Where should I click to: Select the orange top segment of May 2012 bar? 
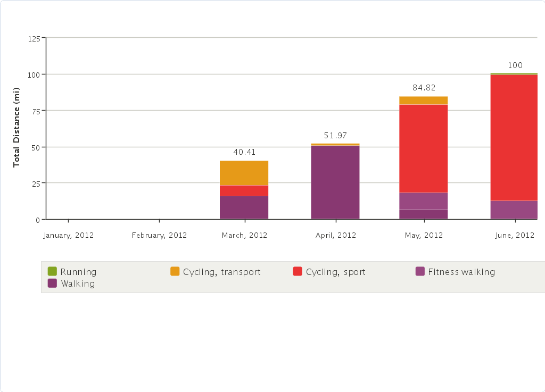[423, 101]
